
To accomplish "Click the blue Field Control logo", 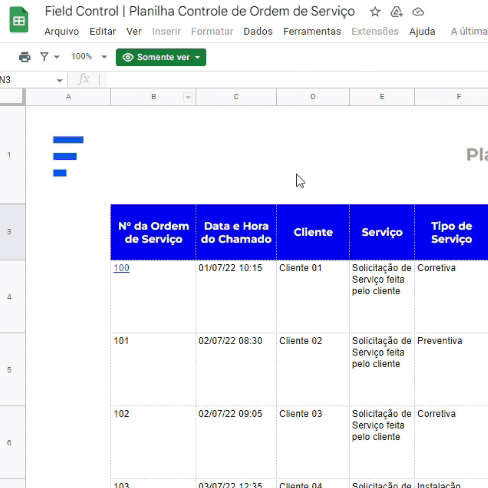I will coord(68,156).
